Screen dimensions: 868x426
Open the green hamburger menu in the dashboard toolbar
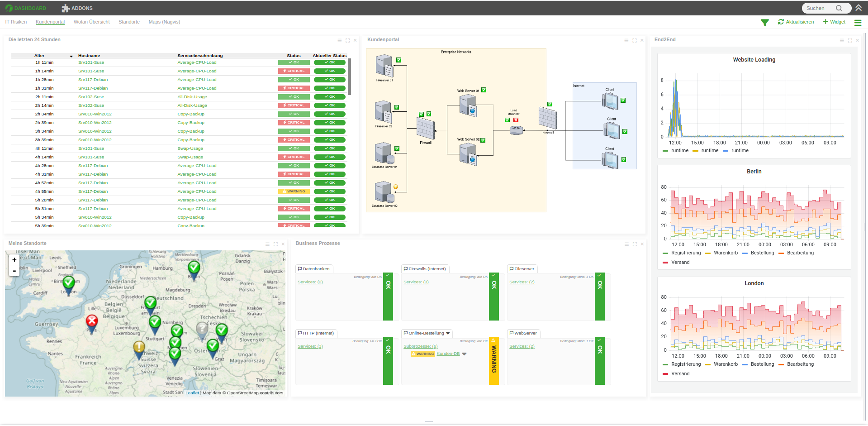tap(858, 22)
